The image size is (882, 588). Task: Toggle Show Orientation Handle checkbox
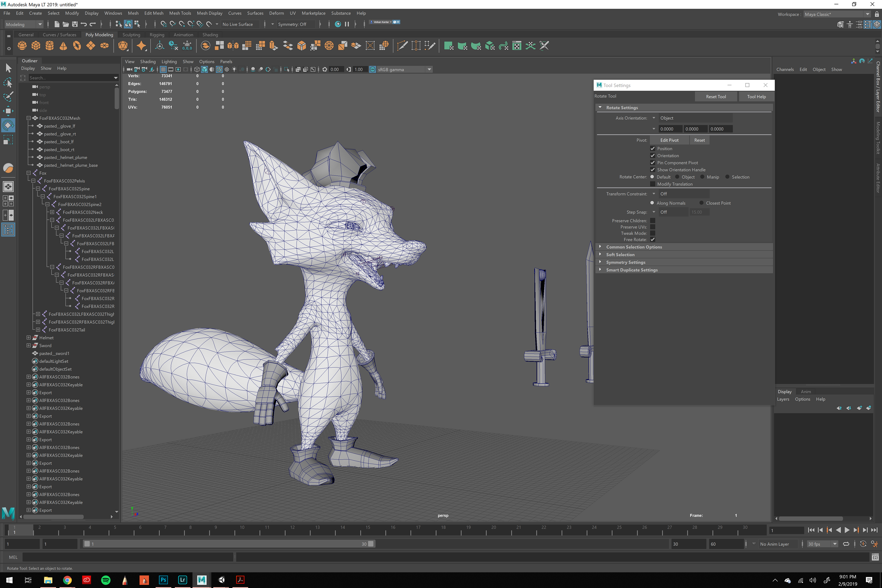click(x=653, y=170)
